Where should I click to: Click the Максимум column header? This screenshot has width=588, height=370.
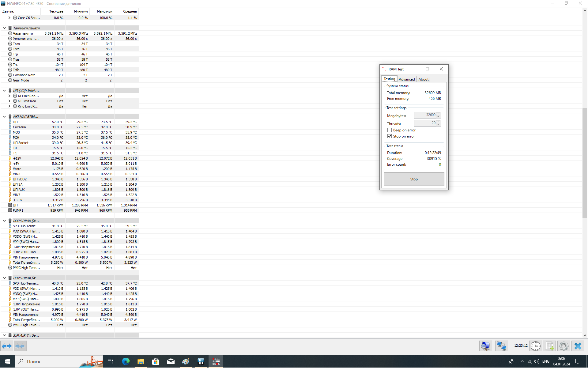[104, 11]
